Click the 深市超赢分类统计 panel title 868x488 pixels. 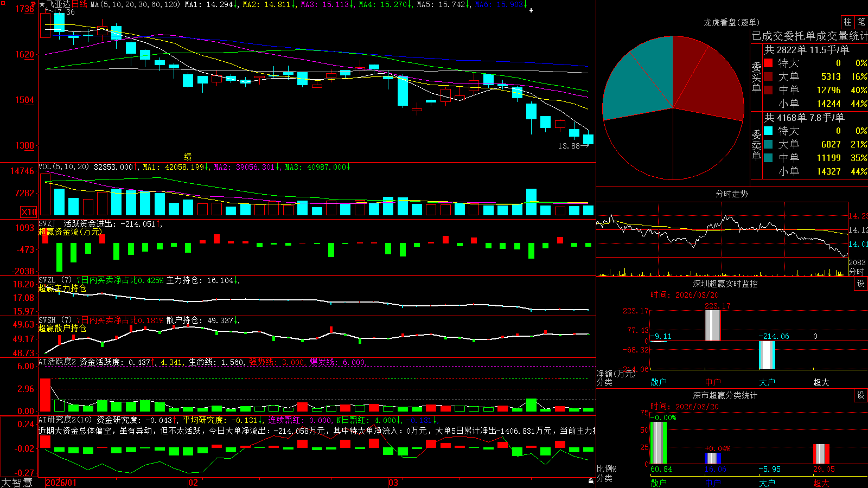coord(725,395)
